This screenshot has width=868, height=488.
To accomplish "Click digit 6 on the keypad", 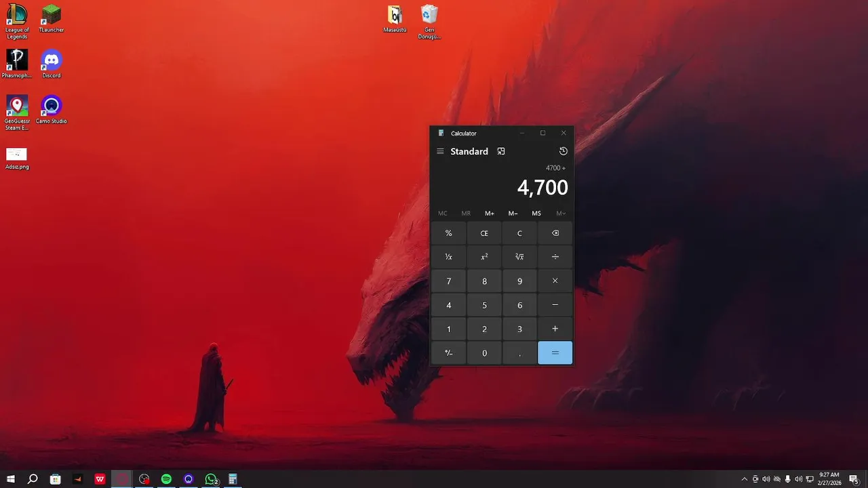I will point(519,305).
